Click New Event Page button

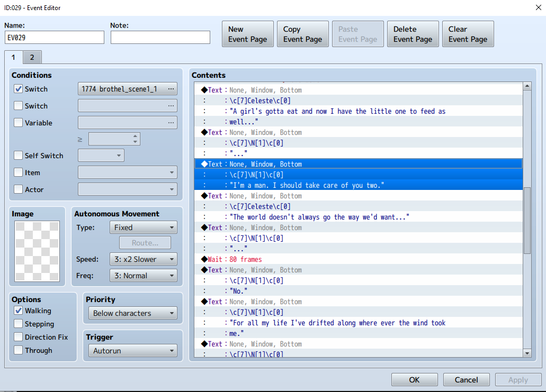pyautogui.click(x=248, y=34)
